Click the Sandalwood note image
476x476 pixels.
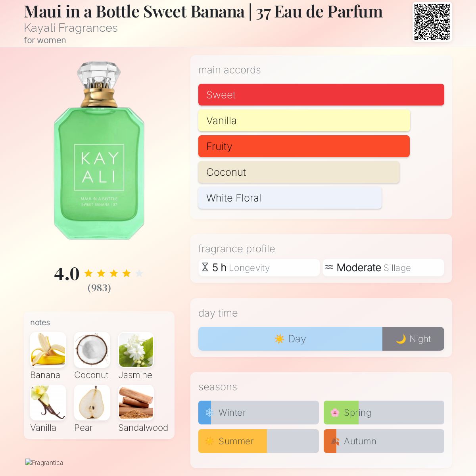[136, 402]
